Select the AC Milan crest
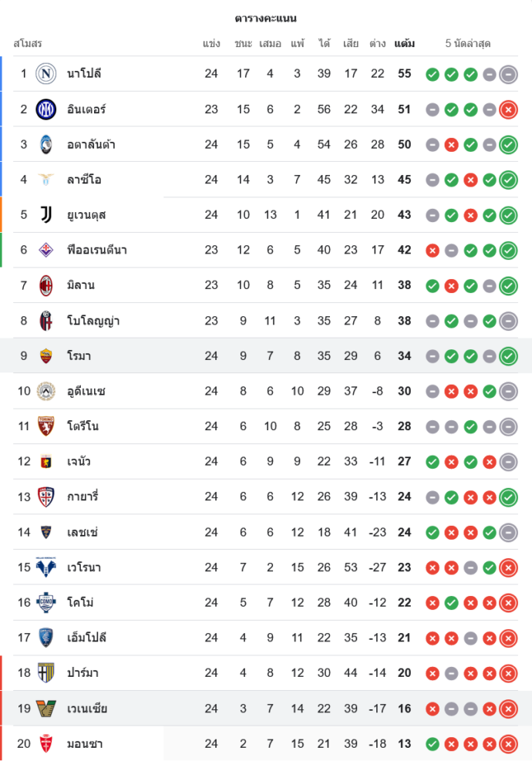This screenshot has height=771, width=532. click(46, 285)
